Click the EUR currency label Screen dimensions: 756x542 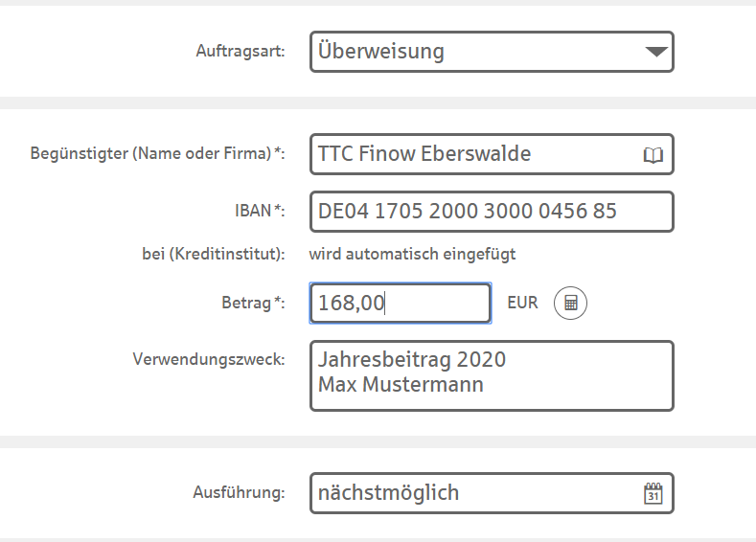[x=522, y=303]
